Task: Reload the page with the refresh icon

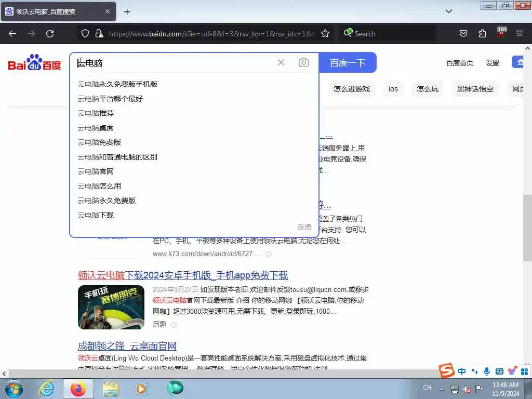Action: (x=50, y=34)
